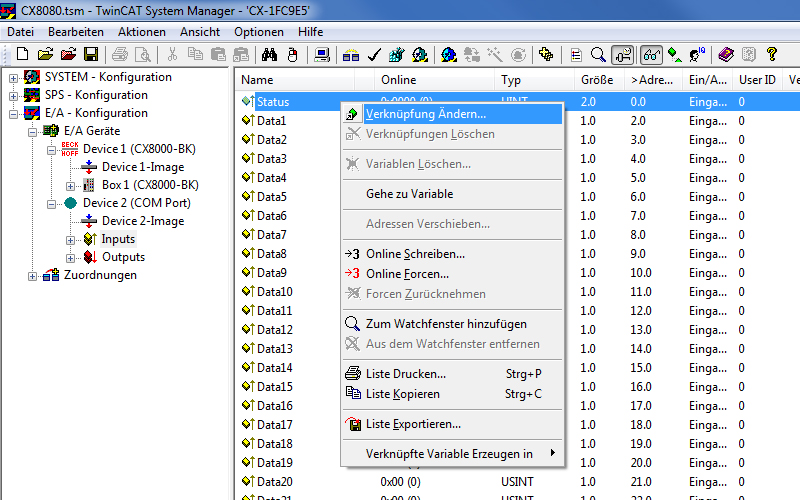Open the Ansicht menu
Image resolution: width=800 pixels, height=500 pixels.
point(199,32)
